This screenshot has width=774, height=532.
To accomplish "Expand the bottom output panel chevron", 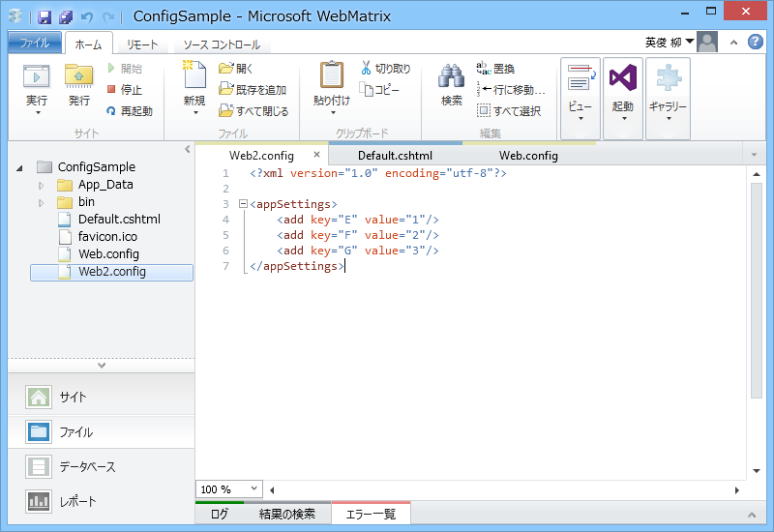I will click(752, 515).
